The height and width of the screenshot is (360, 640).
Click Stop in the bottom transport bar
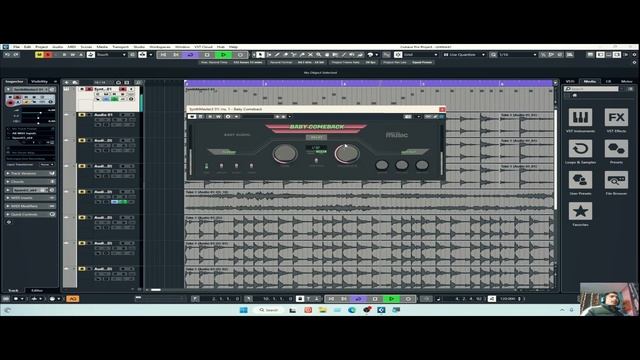click(x=375, y=299)
